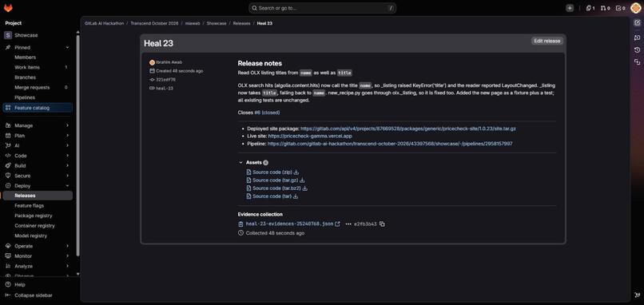The height and width of the screenshot is (305, 644).
Task: Open the to-do list counter icon
Action: point(620,8)
